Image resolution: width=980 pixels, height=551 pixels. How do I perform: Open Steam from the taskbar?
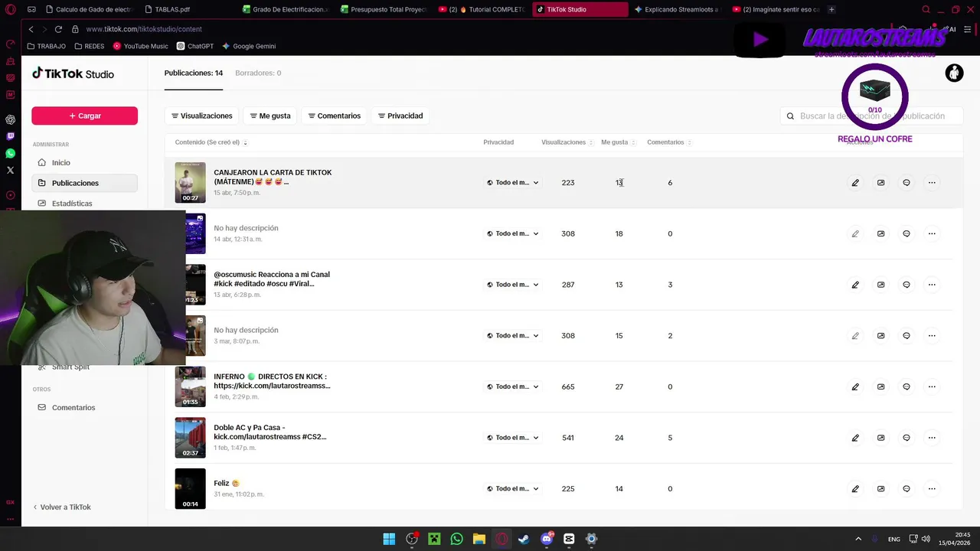pos(524,539)
